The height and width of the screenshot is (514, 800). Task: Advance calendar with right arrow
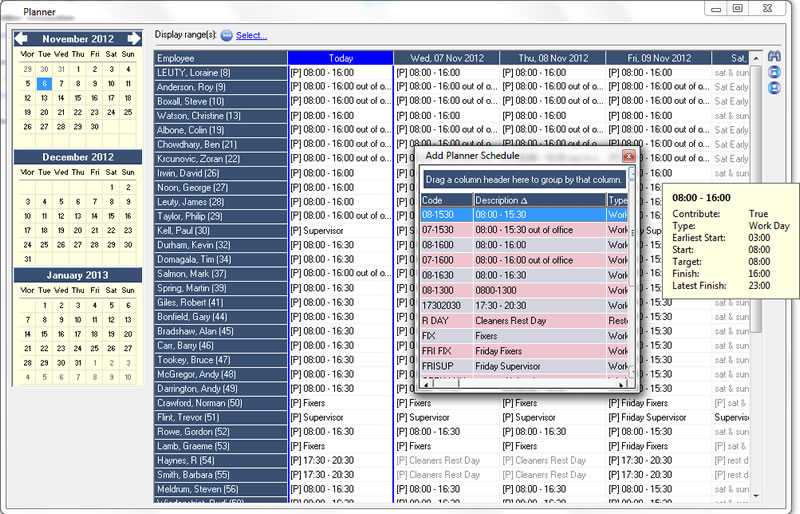[134, 38]
